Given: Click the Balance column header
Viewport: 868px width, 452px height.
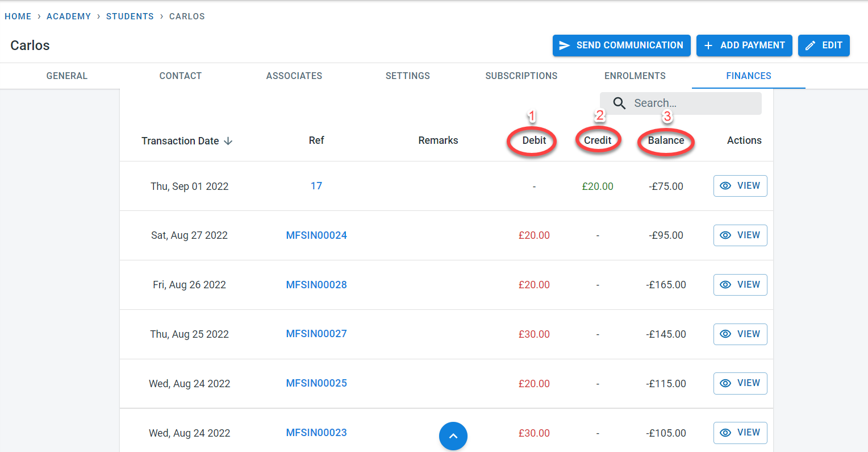Looking at the screenshot, I should pyautogui.click(x=666, y=140).
